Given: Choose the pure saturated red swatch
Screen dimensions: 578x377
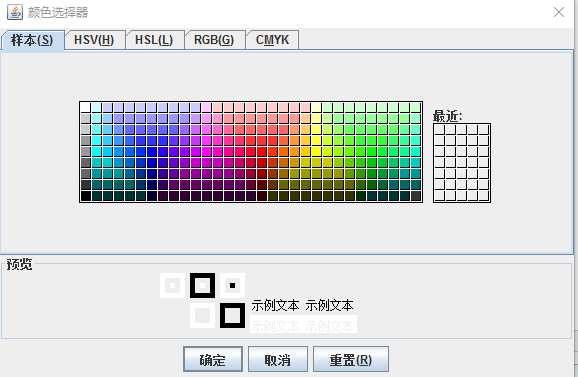Looking at the screenshot, I should [x=261, y=151].
